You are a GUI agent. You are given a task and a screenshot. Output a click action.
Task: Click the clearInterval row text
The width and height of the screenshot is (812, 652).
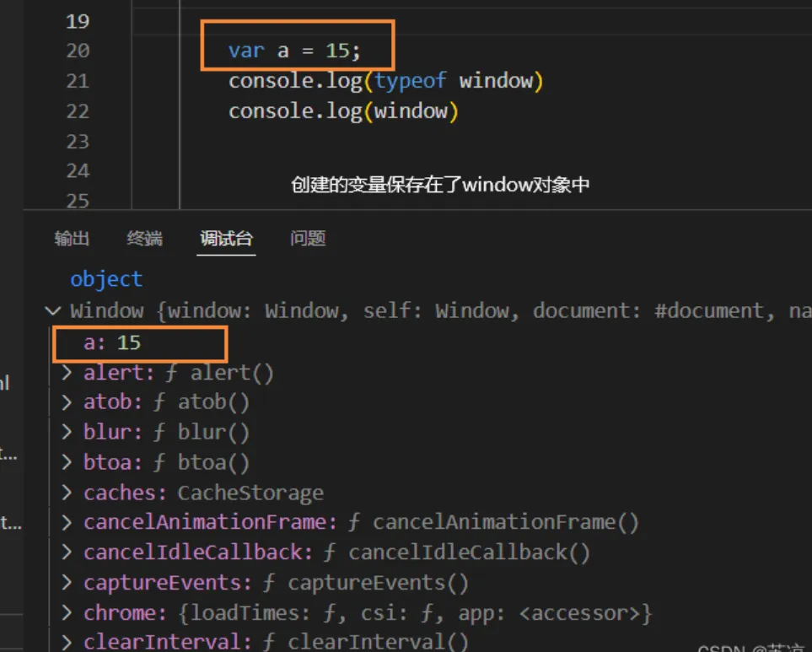pyautogui.click(x=277, y=642)
